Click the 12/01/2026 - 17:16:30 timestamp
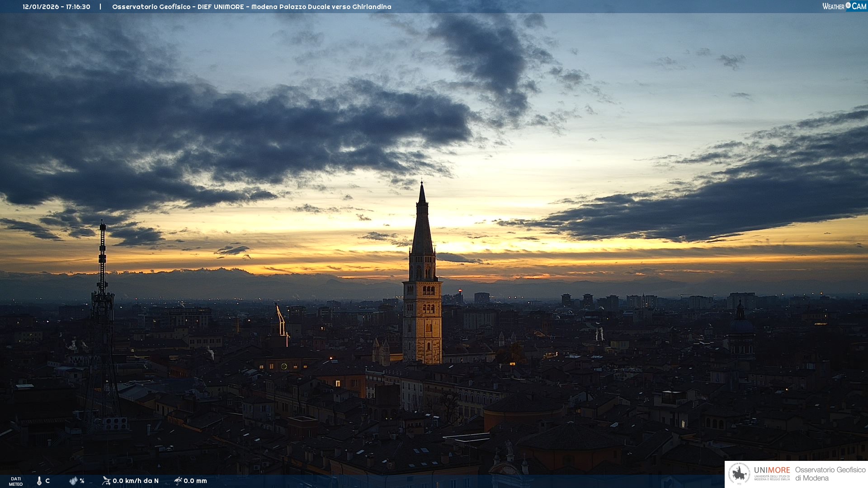Viewport: 868px width, 488px height. [57, 7]
